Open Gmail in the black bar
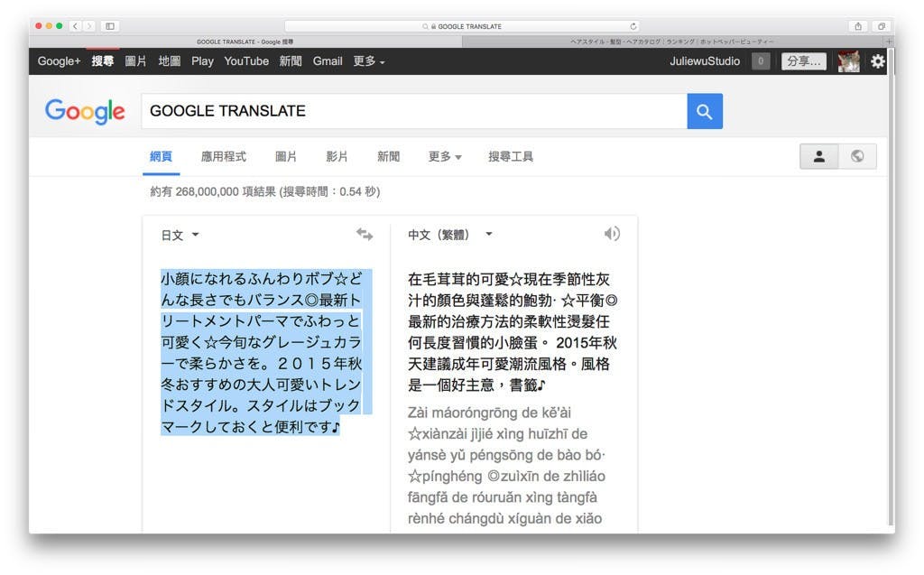Image resolution: width=924 pixels, height=575 pixels. click(328, 61)
